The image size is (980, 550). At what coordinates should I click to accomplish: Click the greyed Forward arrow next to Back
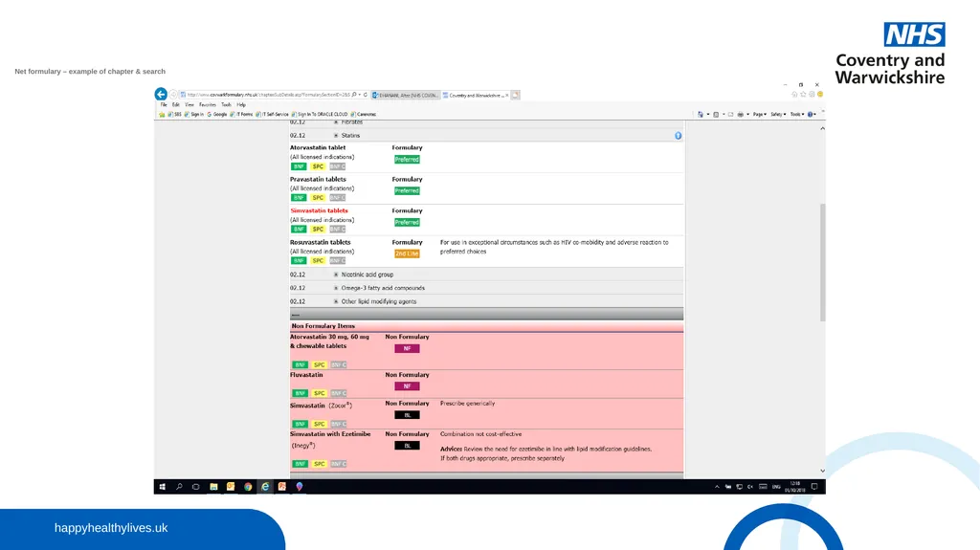[174, 95]
